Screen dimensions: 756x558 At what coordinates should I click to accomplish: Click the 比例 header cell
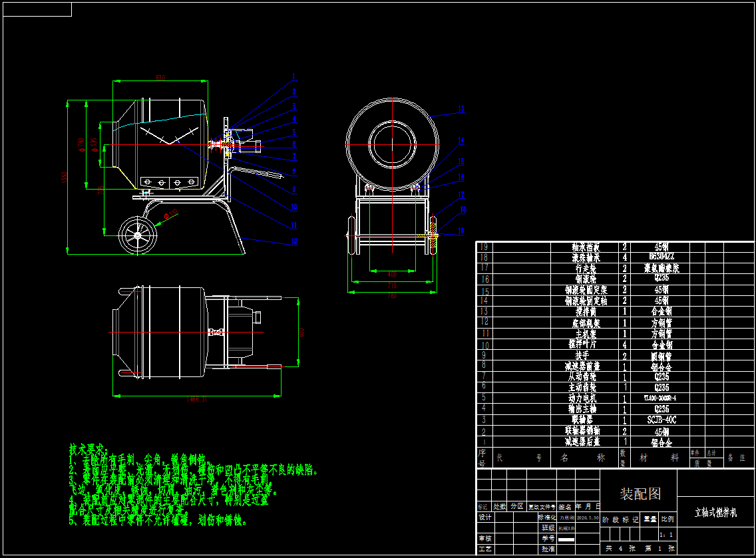(x=667, y=519)
